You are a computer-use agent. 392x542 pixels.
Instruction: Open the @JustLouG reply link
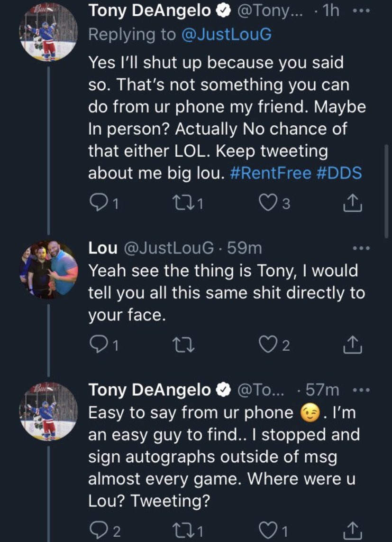click(x=227, y=35)
